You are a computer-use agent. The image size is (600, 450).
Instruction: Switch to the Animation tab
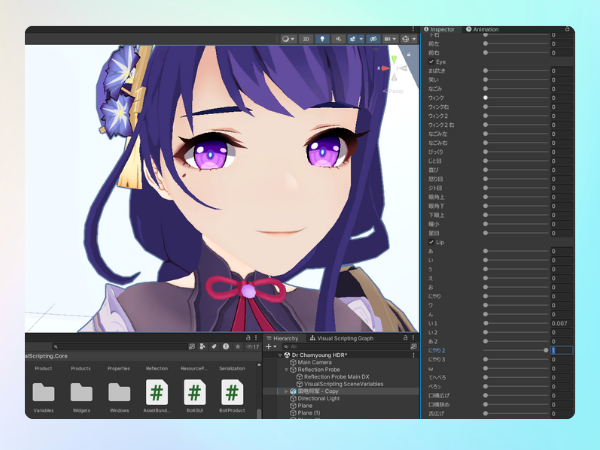(x=482, y=29)
